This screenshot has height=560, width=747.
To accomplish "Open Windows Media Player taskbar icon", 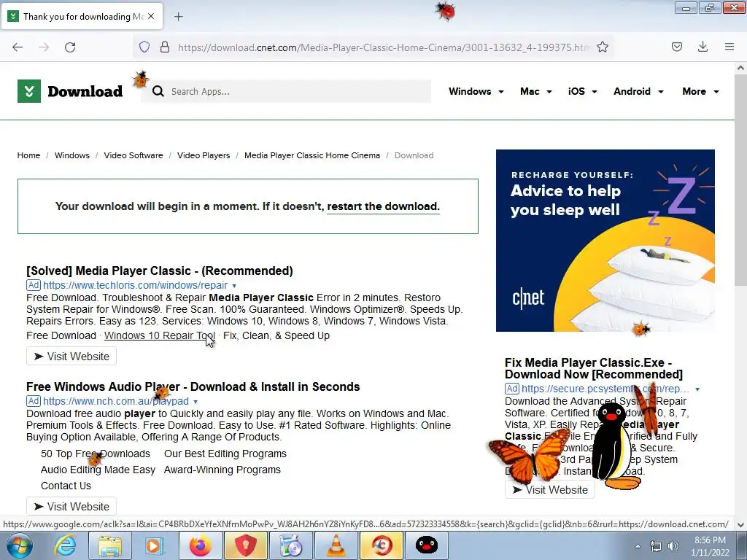I will tap(155, 545).
